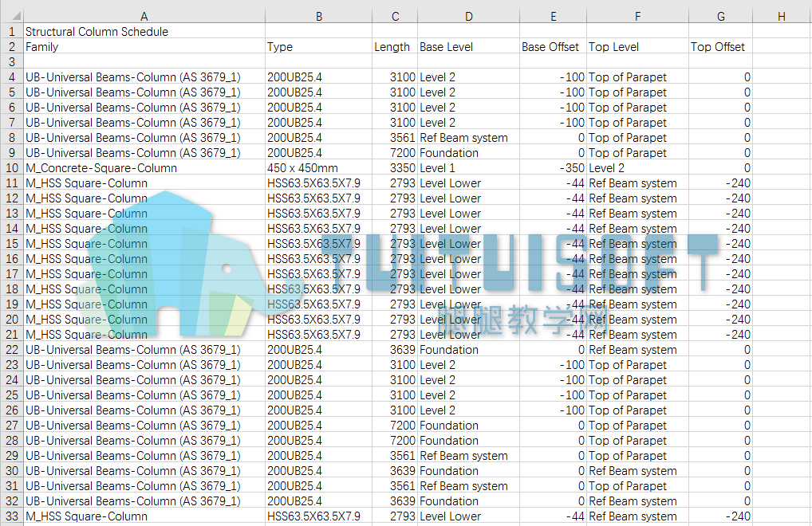Select "200UB25.4" type cell in row 28
Screen dimensions: 812x526
[318, 441]
